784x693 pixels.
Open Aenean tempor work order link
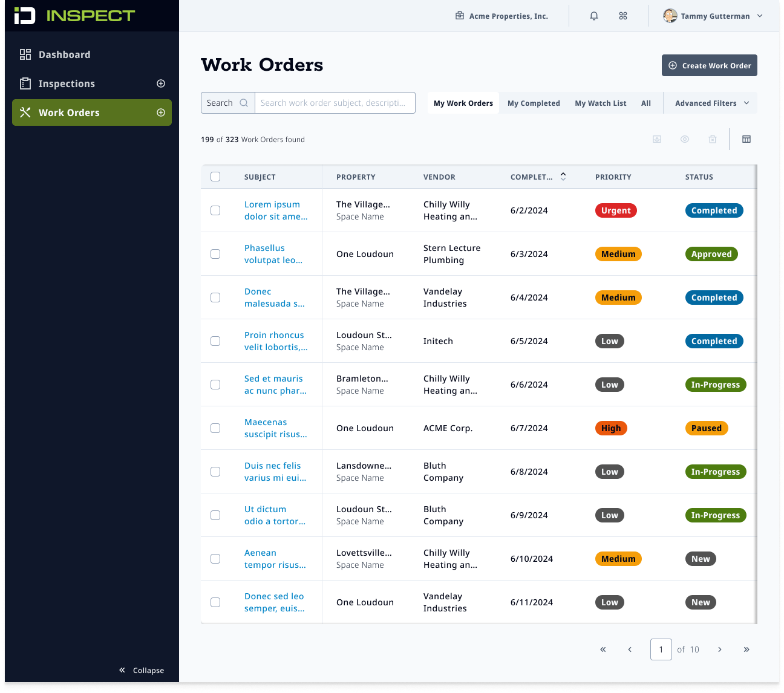(x=275, y=559)
